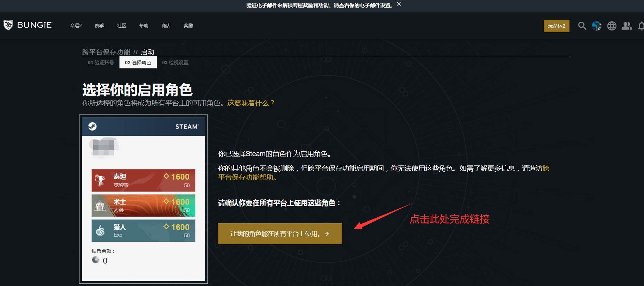Open the user avatar profile icon
The image size is (644, 286).
point(597,26)
